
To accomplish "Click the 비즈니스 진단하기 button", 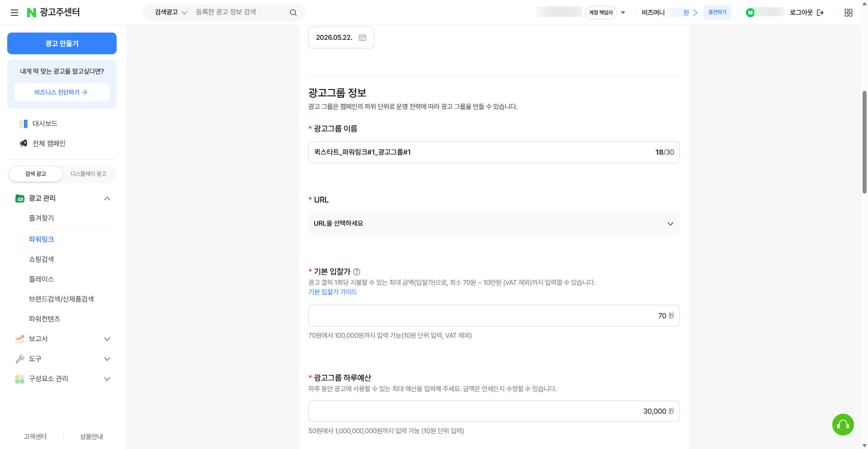I will click(62, 92).
